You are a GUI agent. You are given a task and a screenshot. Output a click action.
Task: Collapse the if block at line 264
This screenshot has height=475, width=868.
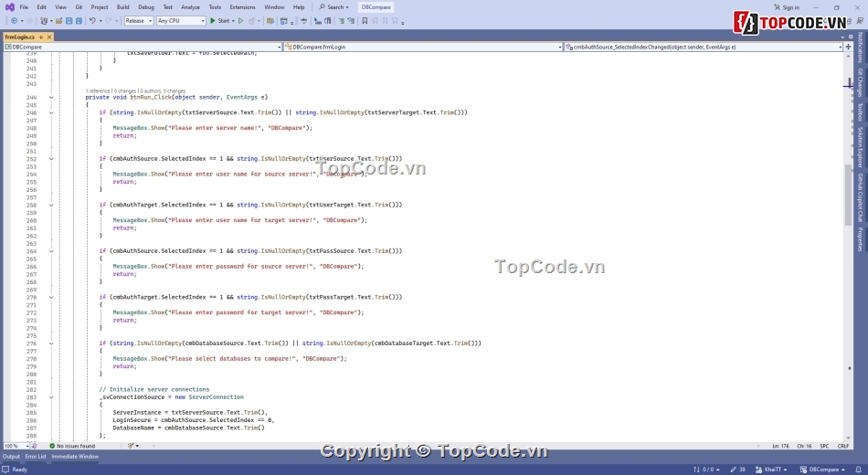pos(51,251)
